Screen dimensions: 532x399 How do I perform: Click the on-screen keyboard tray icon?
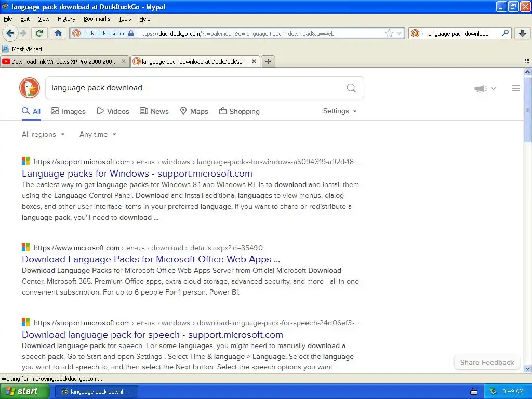coord(474,392)
